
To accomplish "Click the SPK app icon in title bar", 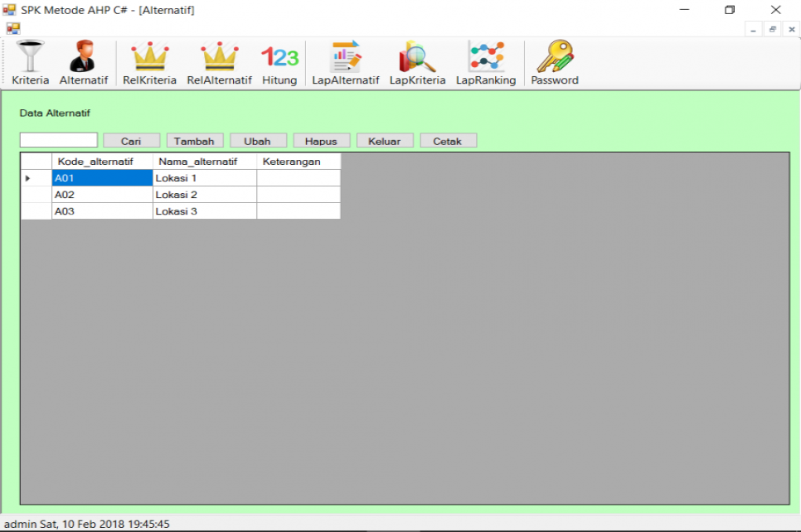I will point(9,10).
